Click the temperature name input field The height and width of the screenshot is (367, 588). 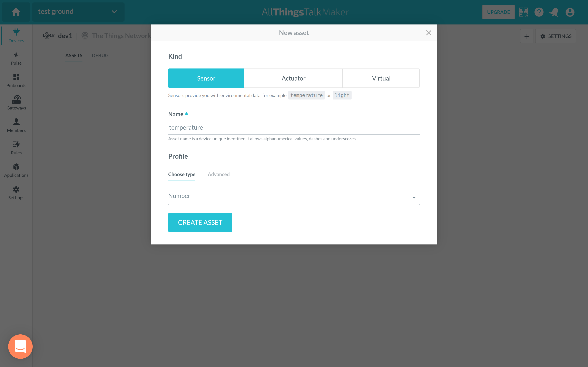293,127
